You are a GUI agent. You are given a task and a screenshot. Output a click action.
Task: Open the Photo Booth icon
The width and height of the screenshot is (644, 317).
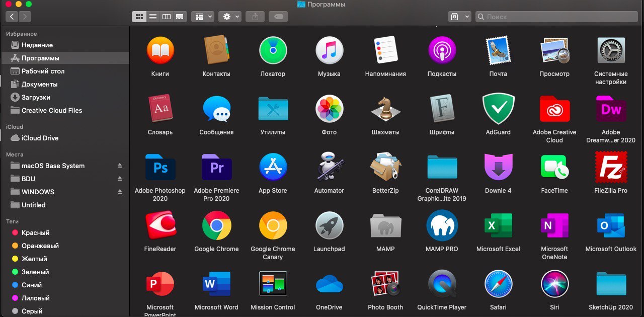click(x=385, y=284)
